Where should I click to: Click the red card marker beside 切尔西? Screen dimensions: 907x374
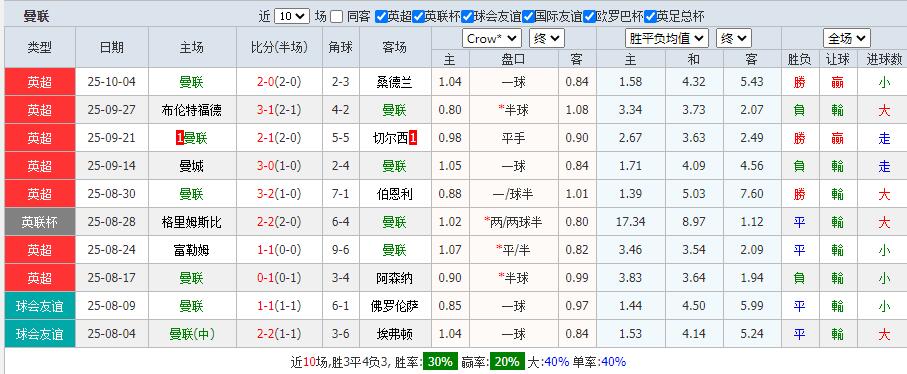coord(413,138)
